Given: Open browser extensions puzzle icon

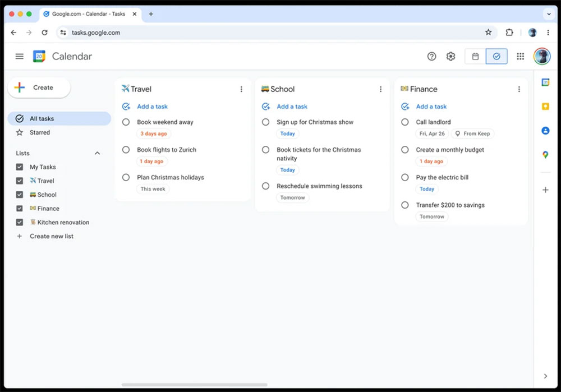Looking at the screenshot, I should pyautogui.click(x=509, y=33).
